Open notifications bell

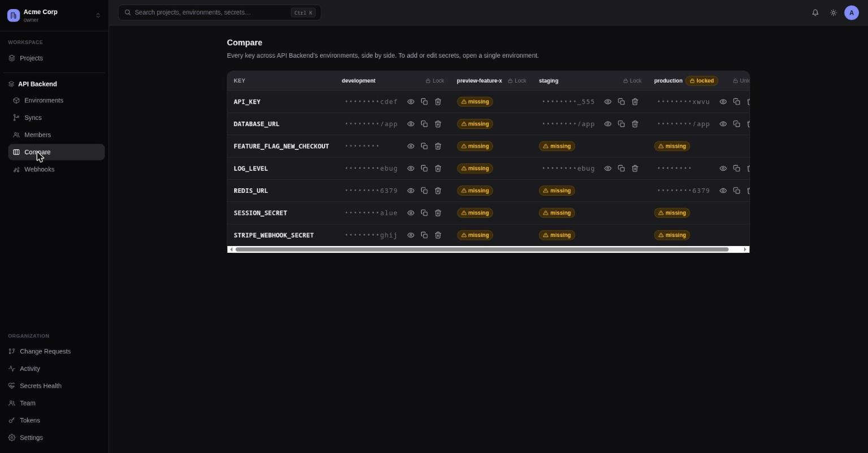point(815,12)
